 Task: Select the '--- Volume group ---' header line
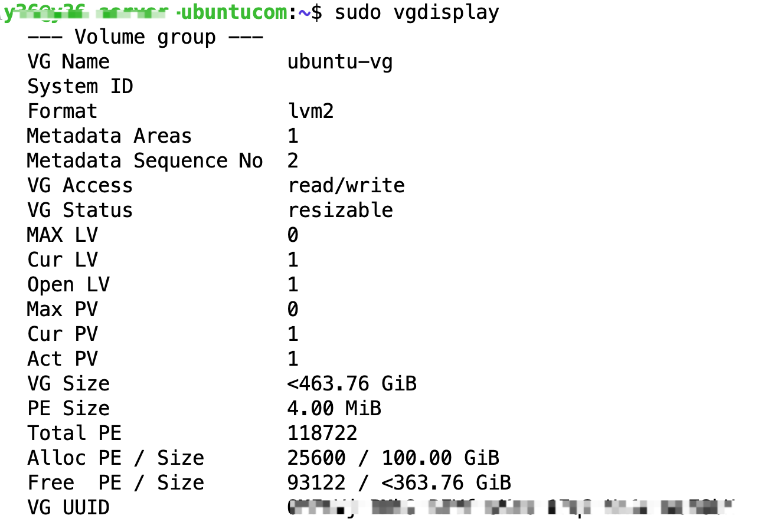pyautogui.click(x=145, y=37)
